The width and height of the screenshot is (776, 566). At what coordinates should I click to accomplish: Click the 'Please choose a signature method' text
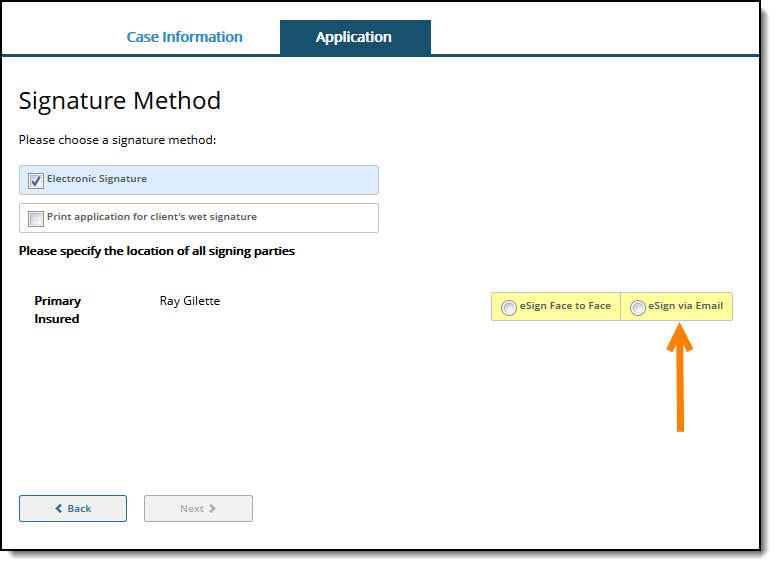[118, 140]
